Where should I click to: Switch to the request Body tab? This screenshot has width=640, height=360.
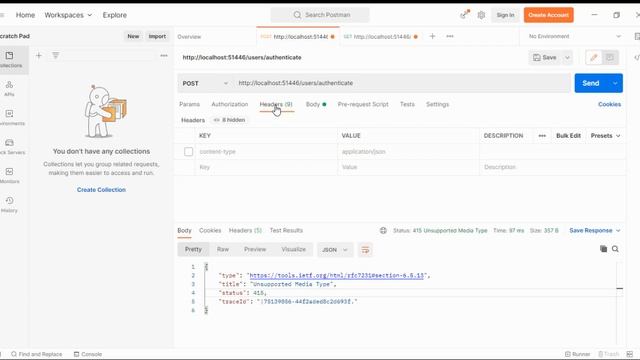[316, 104]
